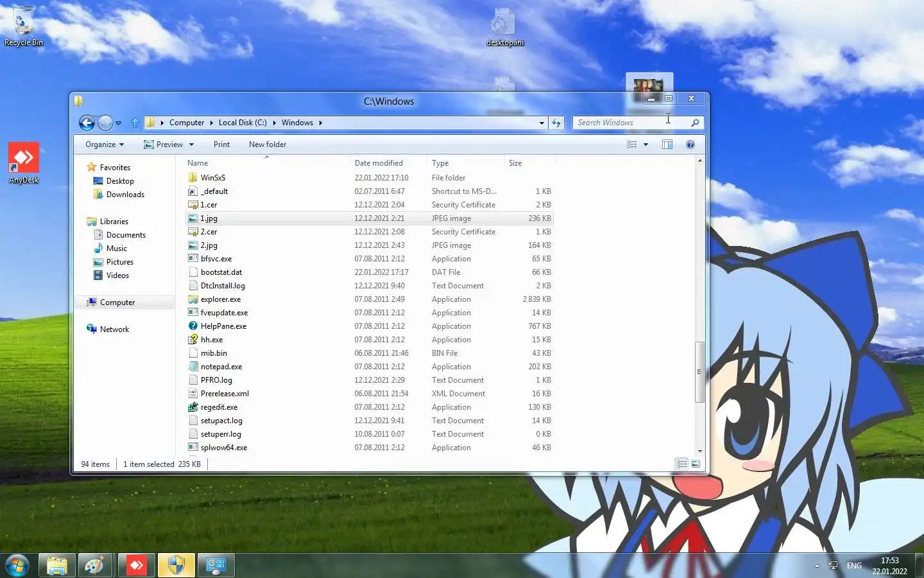Go back with the Explorer back arrow

(87, 123)
